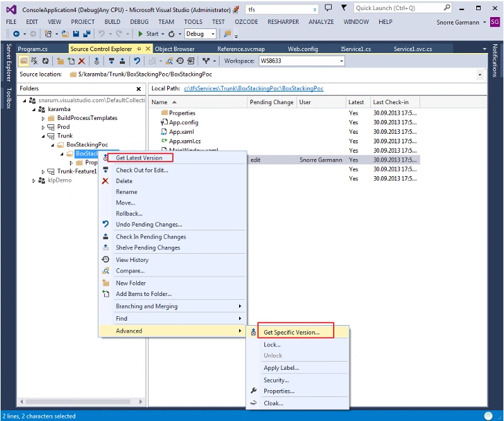Image resolution: width=504 pixels, height=421 pixels.
Task: Open the local path tfsServices link
Action: coord(254,88)
